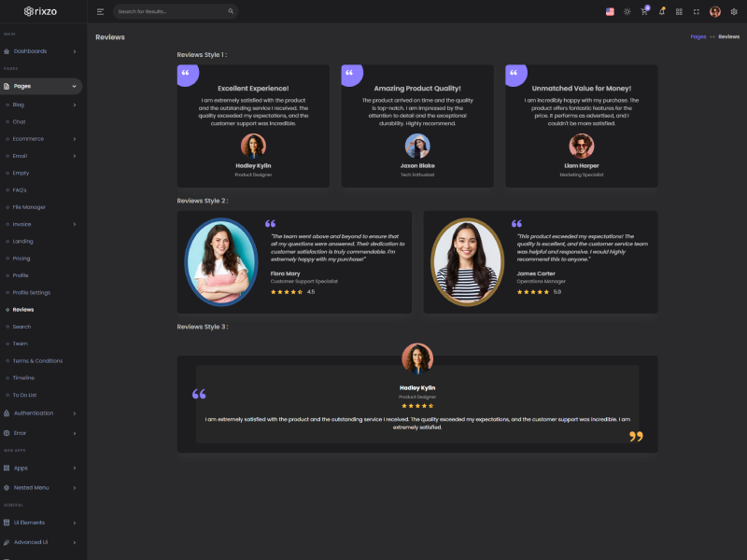The image size is (747, 560).
Task: Open the Timeline page link
Action: pos(23,378)
